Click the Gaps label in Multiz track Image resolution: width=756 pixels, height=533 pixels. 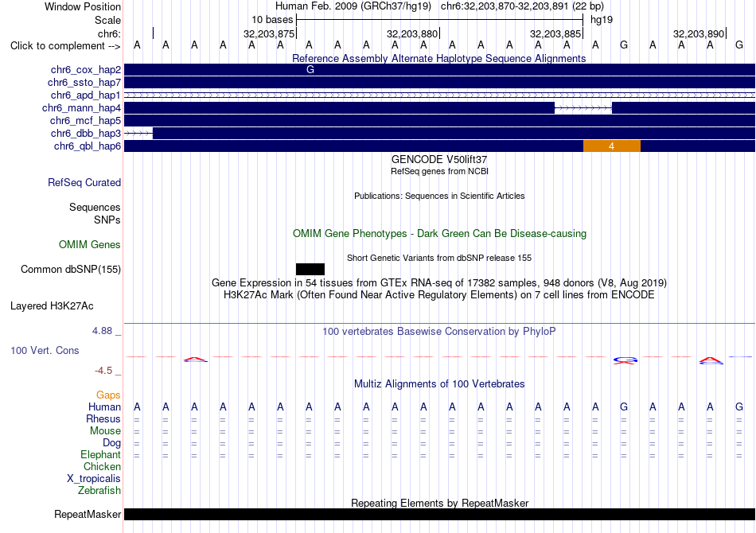click(108, 395)
